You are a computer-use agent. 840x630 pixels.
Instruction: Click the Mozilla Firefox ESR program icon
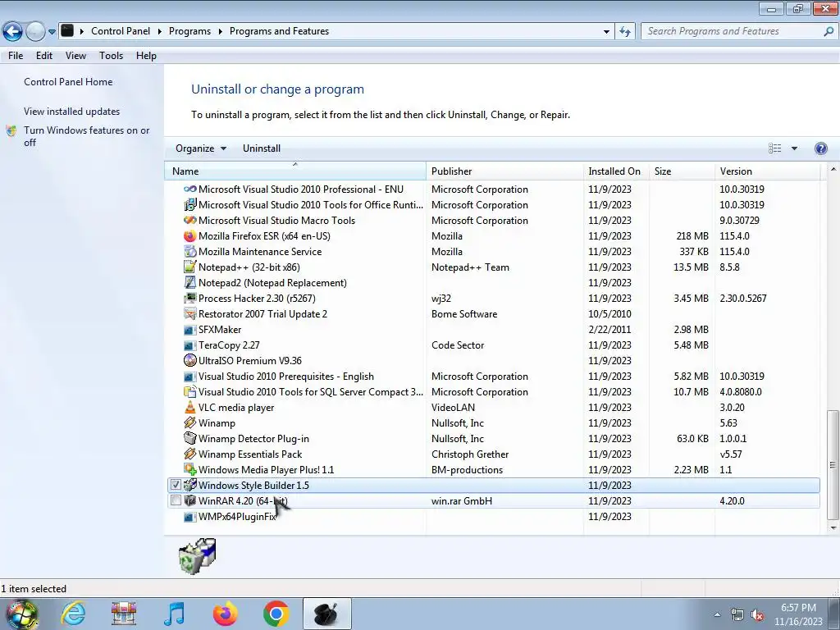[x=189, y=235]
